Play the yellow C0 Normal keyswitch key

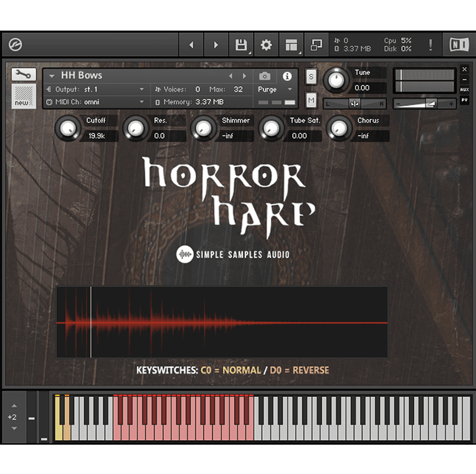(x=58, y=433)
